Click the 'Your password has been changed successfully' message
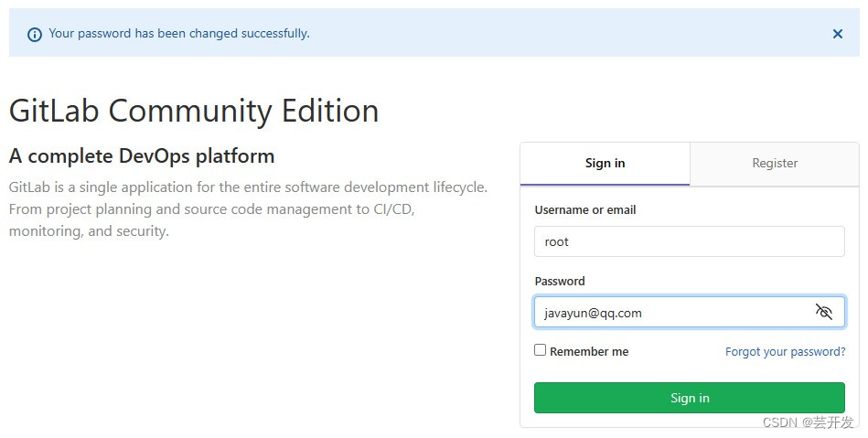The height and width of the screenshot is (438, 868). (x=179, y=34)
